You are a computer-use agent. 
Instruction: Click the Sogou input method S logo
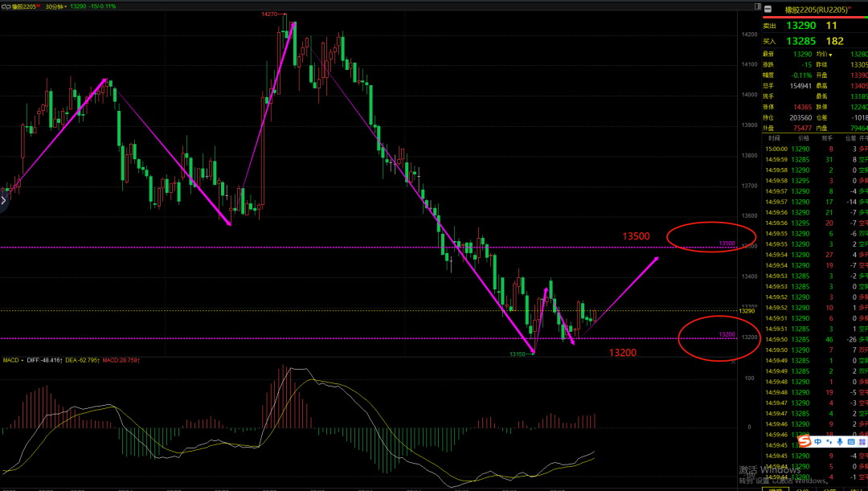tap(805, 442)
